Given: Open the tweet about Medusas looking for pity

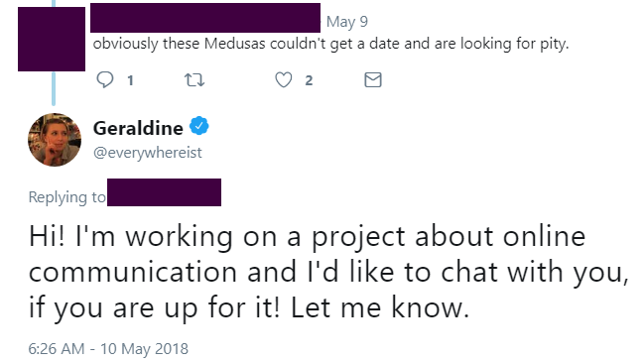Looking at the screenshot, I should pos(330,44).
